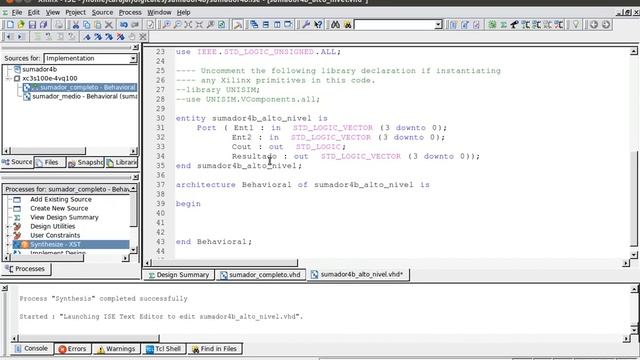This screenshot has height=360, width=640.
Task: Click the Open file toolbar icon
Action: point(21,25)
